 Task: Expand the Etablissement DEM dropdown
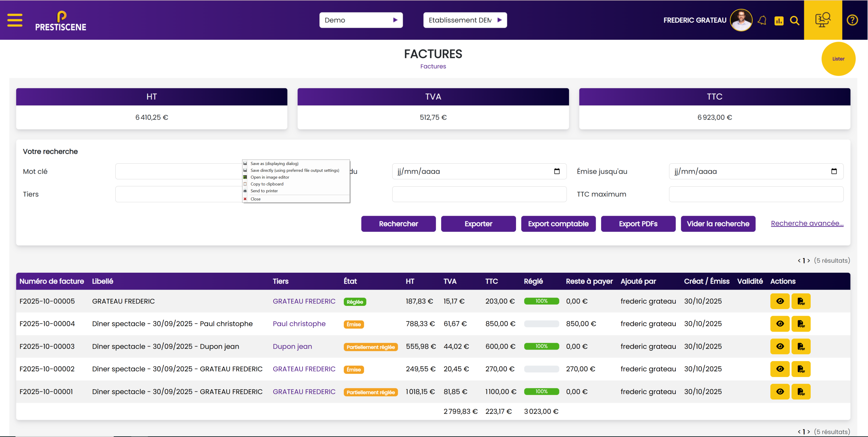[465, 20]
